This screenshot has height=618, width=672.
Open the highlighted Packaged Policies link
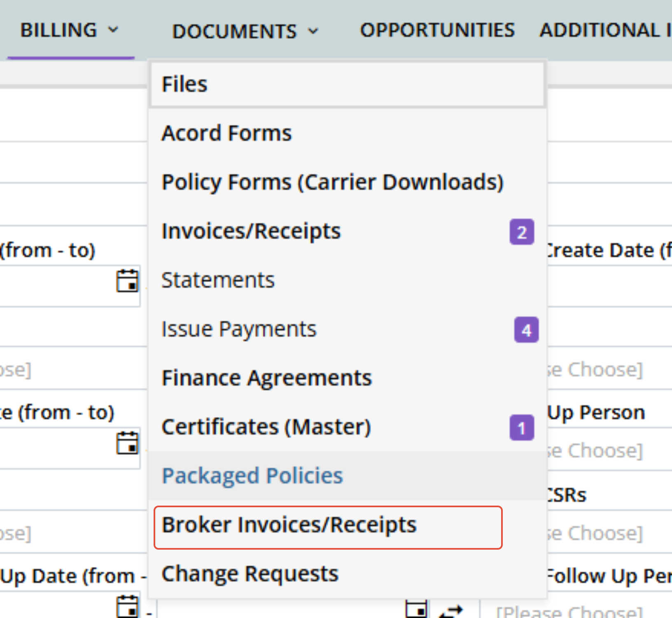pyautogui.click(x=252, y=476)
